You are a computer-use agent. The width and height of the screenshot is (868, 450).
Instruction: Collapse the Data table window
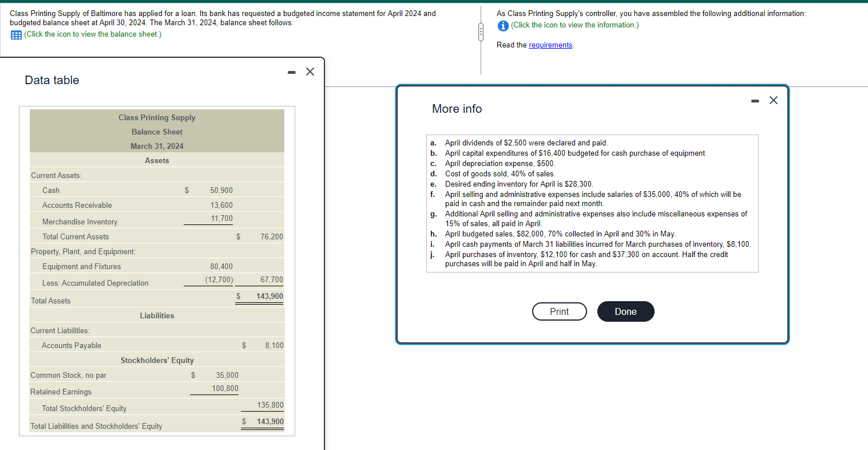291,72
